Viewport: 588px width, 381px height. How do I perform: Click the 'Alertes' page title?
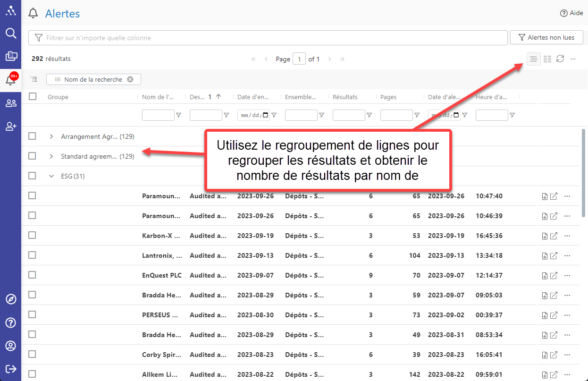point(62,14)
